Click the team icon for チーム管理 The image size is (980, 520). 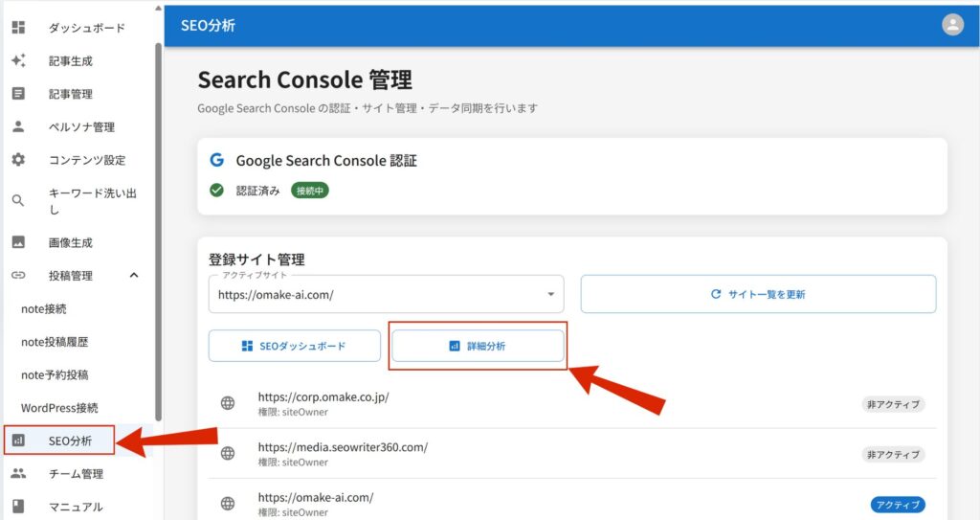pos(18,473)
